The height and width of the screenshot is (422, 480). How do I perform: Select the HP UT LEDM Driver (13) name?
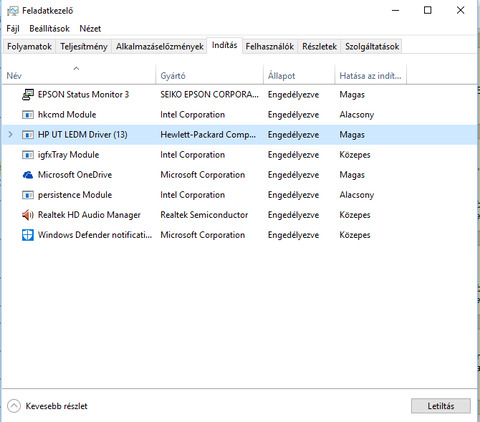tap(82, 135)
